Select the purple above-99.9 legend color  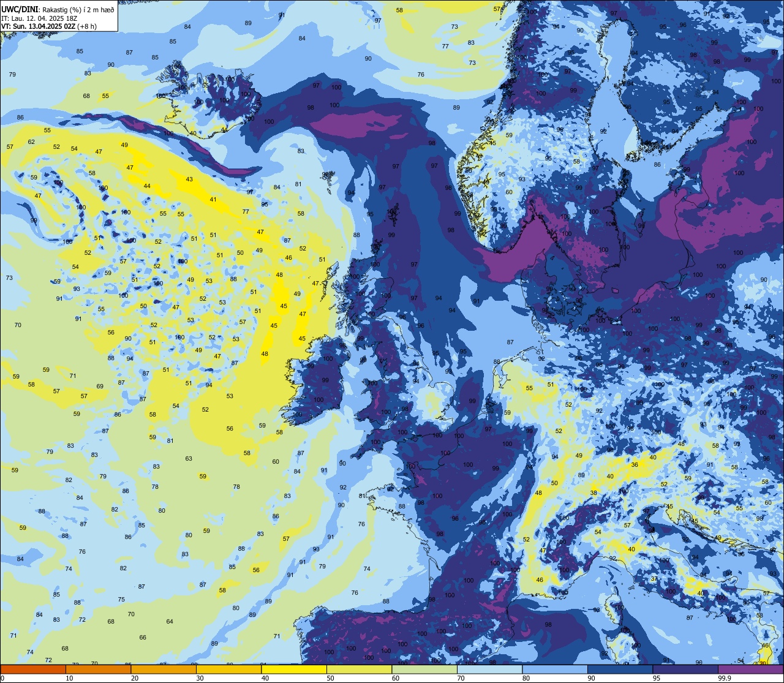[750, 669]
